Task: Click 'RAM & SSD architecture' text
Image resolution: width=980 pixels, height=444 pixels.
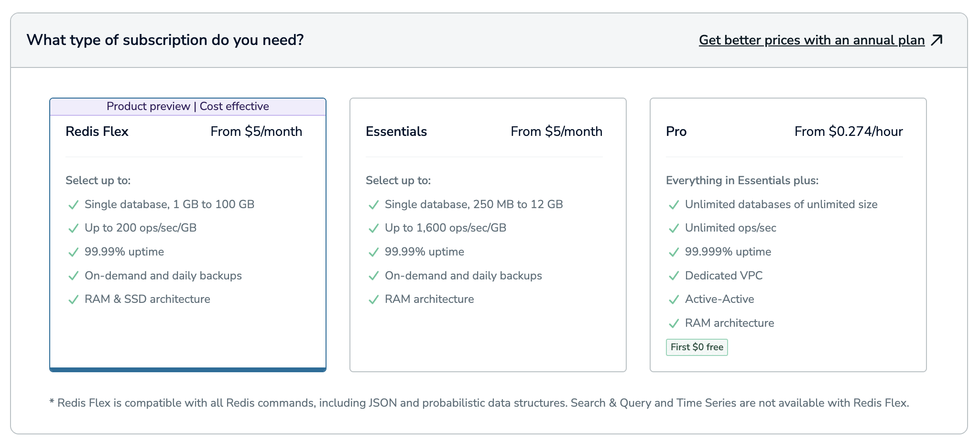Action: [x=147, y=300]
